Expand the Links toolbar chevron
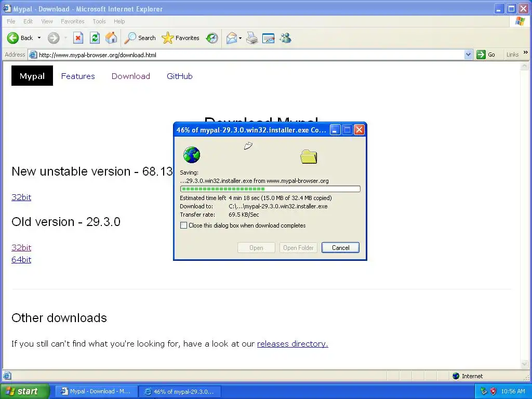This screenshot has height=399, width=532. tap(526, 52)
